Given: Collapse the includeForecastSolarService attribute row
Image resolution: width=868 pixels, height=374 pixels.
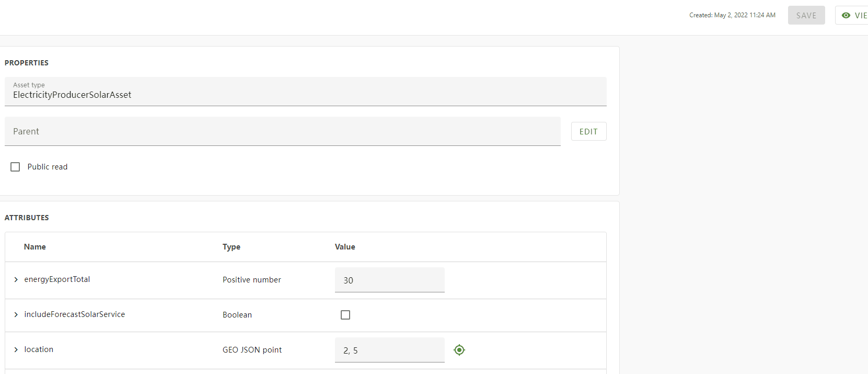Looking at the screenshot, I should point(16,314).
